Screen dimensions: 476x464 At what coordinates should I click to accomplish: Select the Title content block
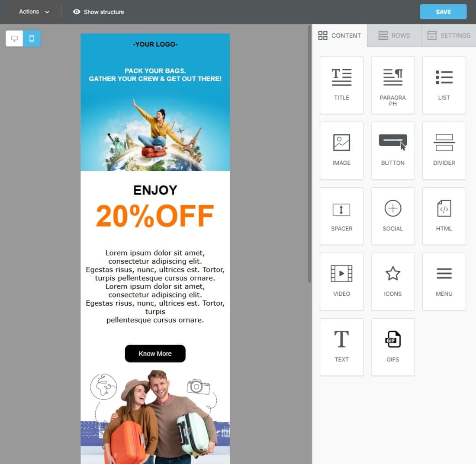click(x=341, y=85)
